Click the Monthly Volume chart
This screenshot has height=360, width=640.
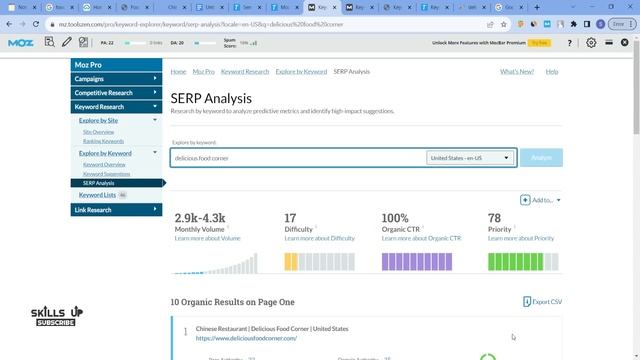point(216,263)
